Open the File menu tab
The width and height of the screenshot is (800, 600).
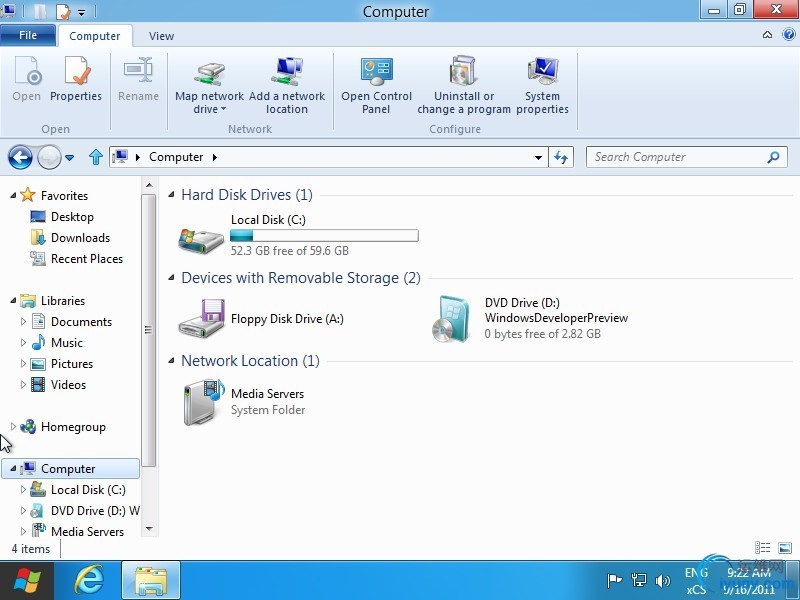(x=28, y=35)
